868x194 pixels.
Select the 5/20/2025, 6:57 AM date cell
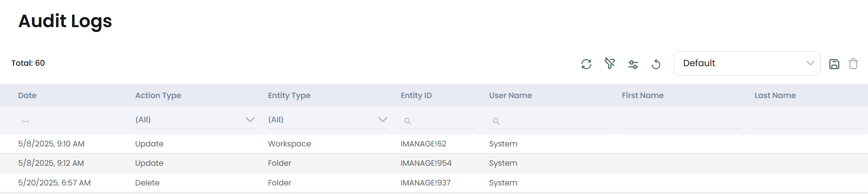point(54,183)
